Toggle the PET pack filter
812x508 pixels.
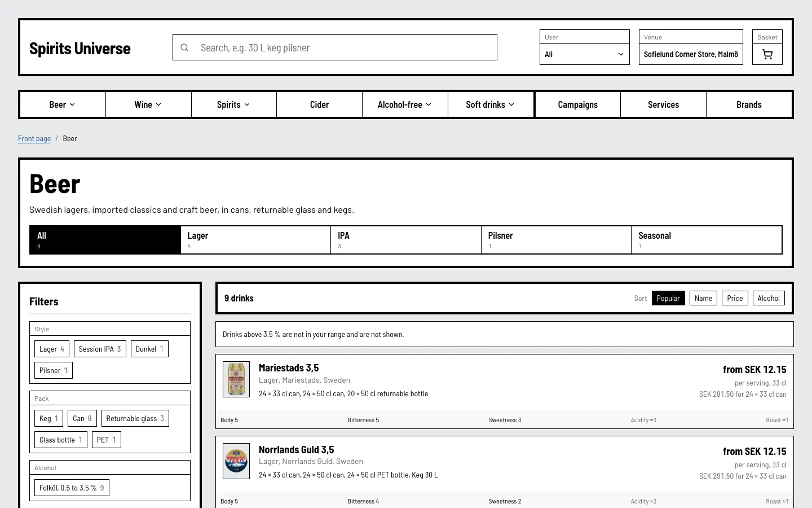click(107, 440)
